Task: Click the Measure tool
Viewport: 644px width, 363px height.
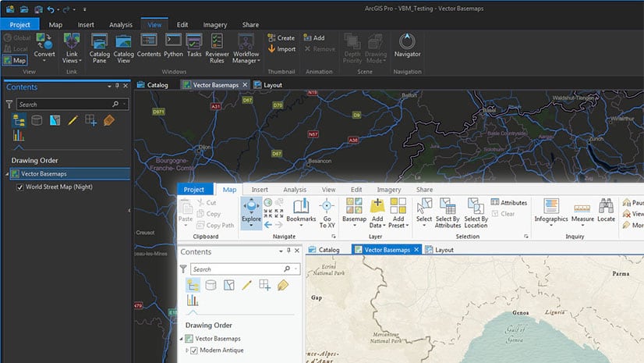Action: coord(582,212)
